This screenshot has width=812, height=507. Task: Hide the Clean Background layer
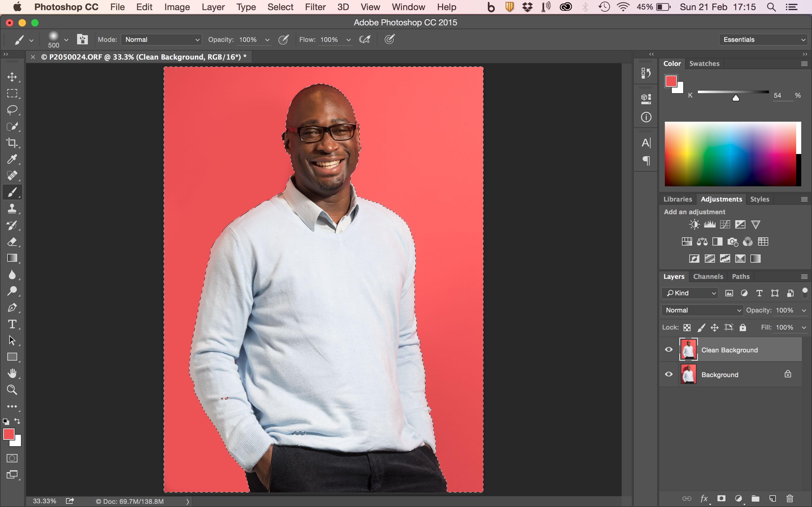(669, 350)
